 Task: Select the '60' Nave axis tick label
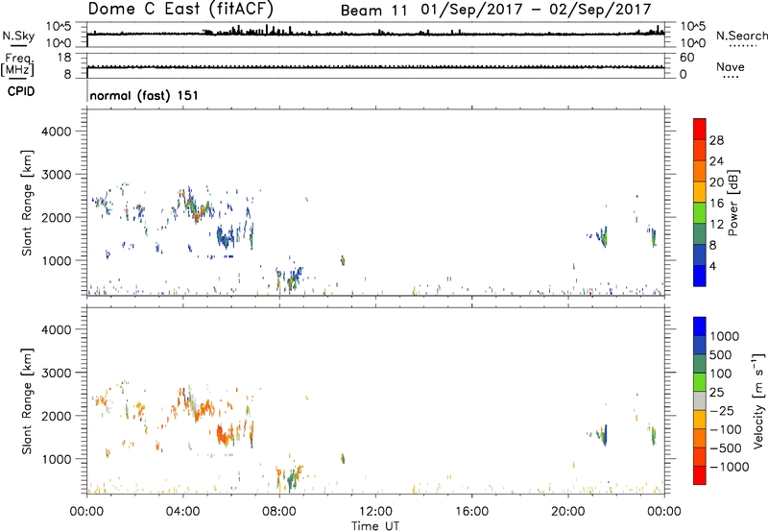[686, 58]
